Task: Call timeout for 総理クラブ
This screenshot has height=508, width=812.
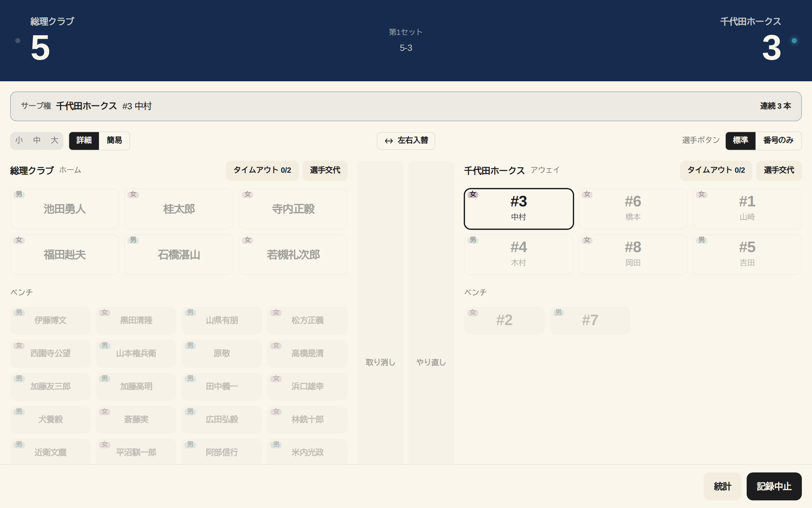Action: tap(262, 170)
